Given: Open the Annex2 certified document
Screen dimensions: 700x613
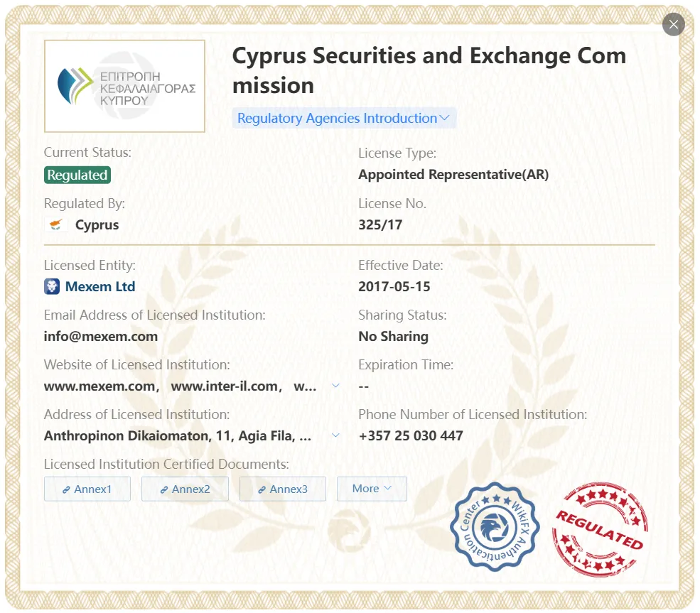Looking at the screenshot, I should 185,489.
